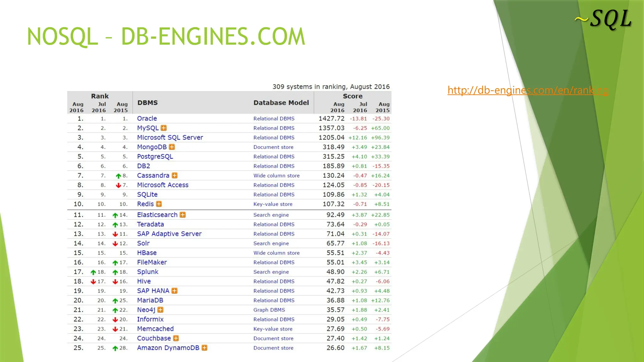
Task: Open the Hive link
Action: pyautogui.click(x=144, y=281)
